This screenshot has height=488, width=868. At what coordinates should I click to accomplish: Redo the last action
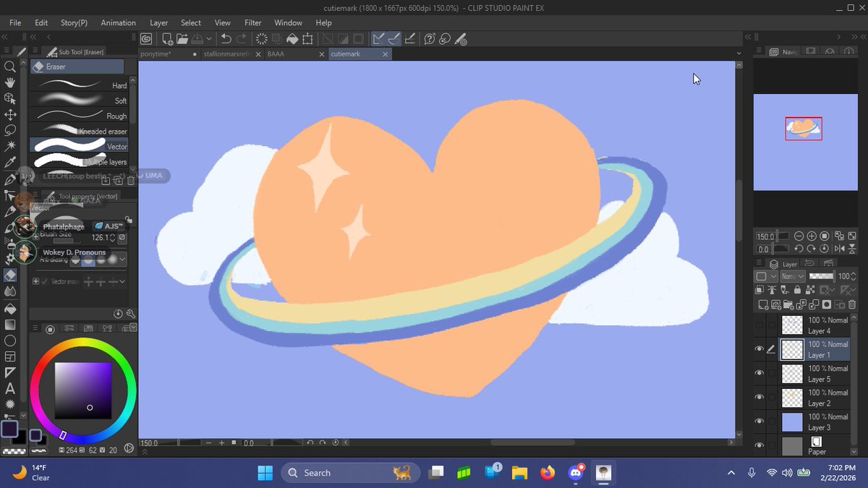[242, 39]
